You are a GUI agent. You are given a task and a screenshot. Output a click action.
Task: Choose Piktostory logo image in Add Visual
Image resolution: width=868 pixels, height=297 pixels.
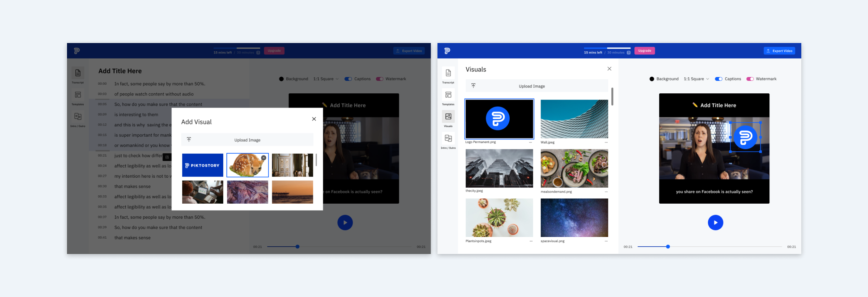(x=203, y=165)
